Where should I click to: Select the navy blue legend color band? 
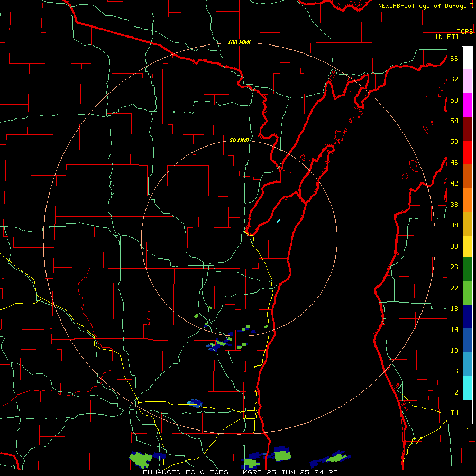point(467,317)
